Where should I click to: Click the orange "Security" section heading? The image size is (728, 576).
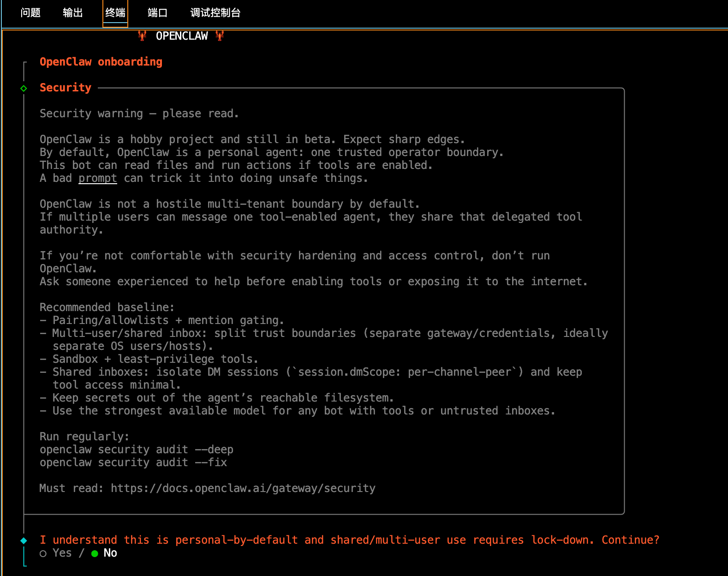(x=66, y=88)
